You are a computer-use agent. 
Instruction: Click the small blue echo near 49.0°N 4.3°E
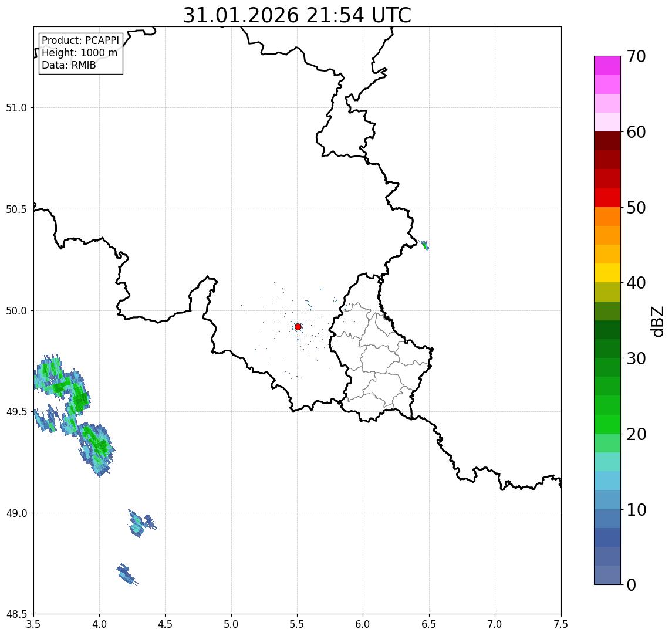coord(141,523)
